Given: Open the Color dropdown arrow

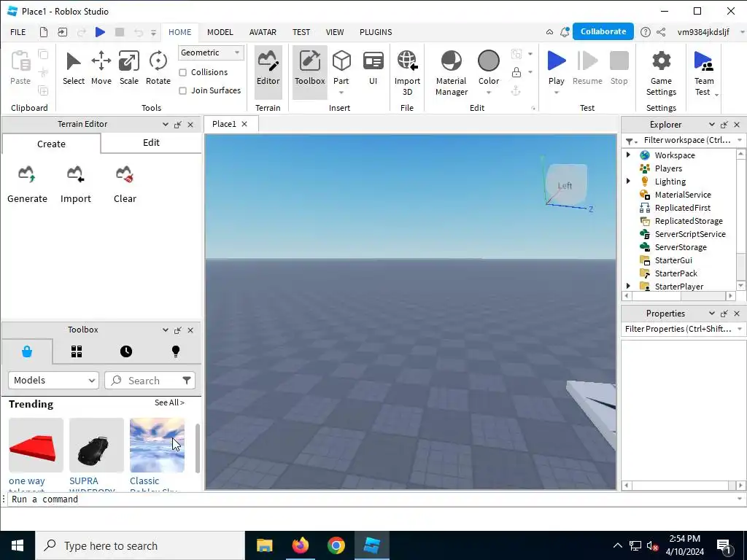Looking at the screenshot, I should [488, 93].
